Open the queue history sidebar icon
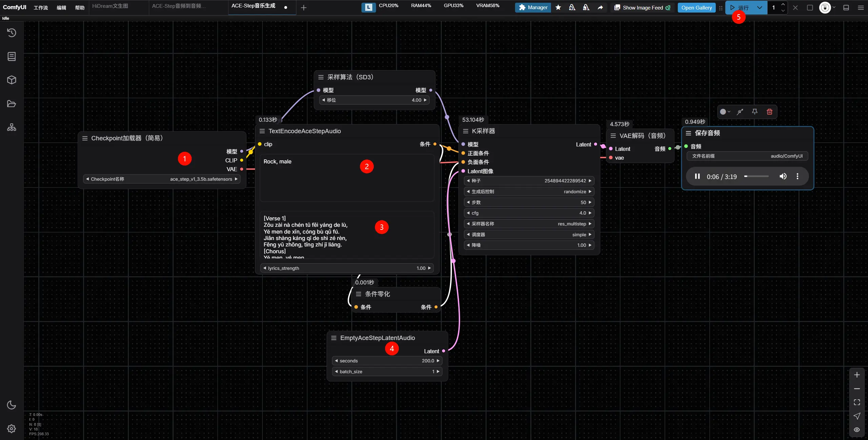This screenshot has width=868, height=440. [12, 33]
